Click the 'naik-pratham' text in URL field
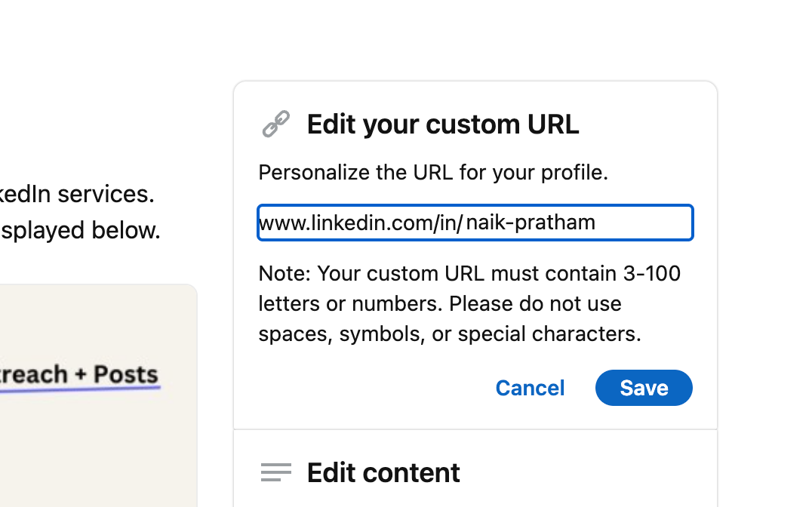Viewport: 812px width, 507px height. (x=531, y=223)
